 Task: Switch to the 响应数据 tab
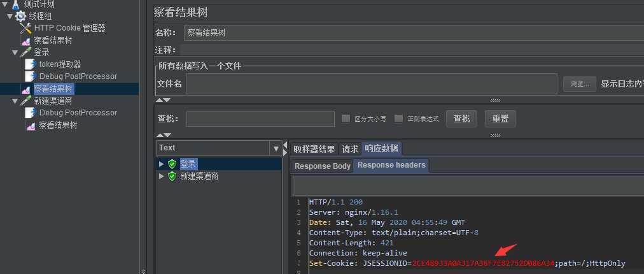[x=382, y=148]
